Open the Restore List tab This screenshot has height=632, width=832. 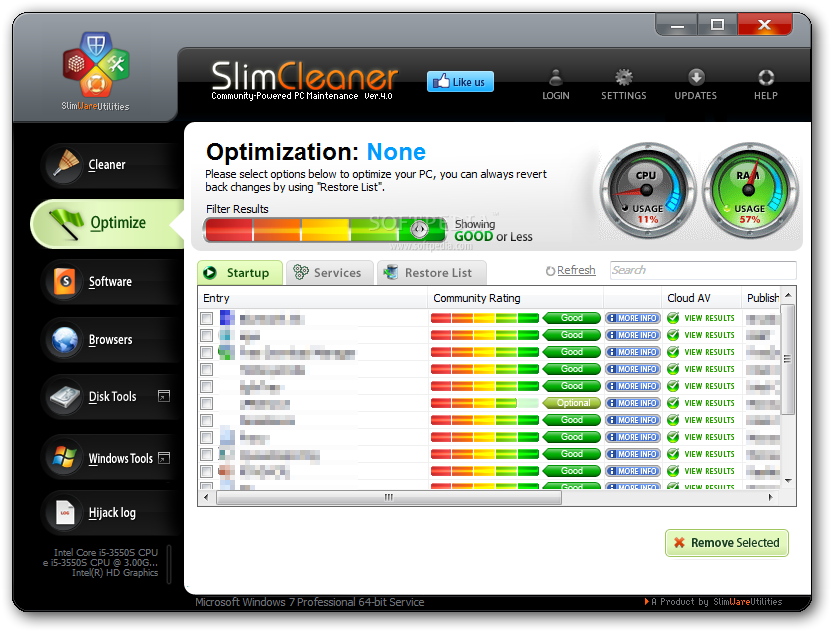431,273
